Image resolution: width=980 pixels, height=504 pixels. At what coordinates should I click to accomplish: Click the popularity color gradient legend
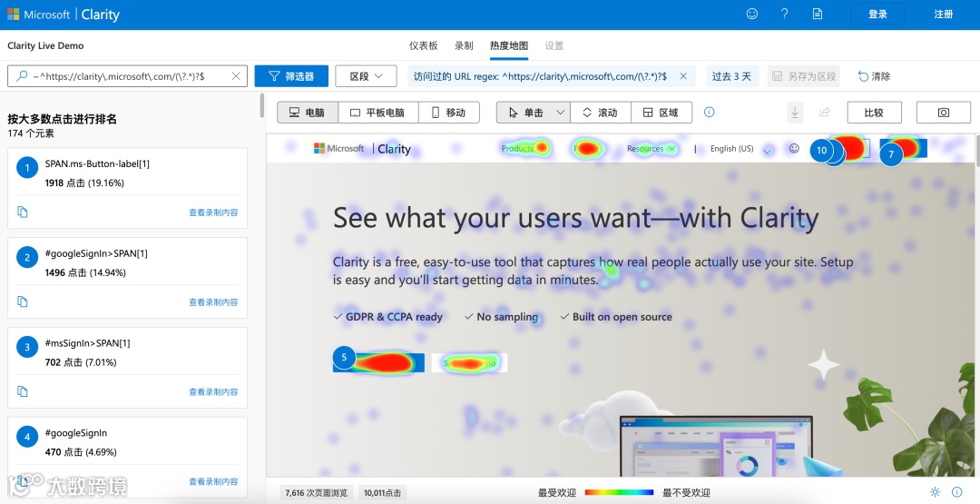[x=619, y=493]
